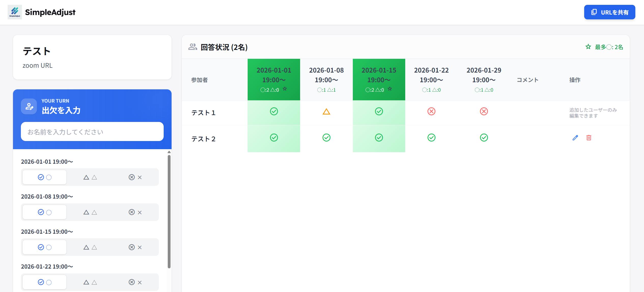Open the zoom URL link
The width and height of the screenshot is (644, 292).
[37, 65]
